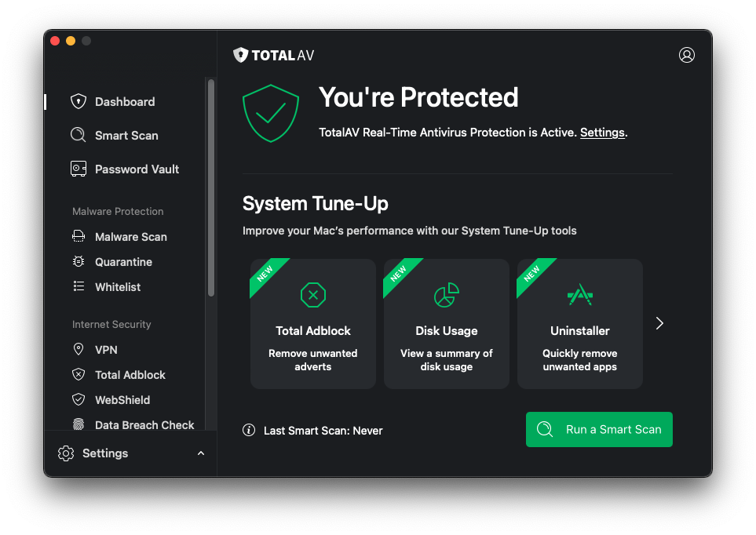This screenshot has height=535, width=756.
Task: Open the Uninstaller tune-up card
Action: tap(580, 324)
